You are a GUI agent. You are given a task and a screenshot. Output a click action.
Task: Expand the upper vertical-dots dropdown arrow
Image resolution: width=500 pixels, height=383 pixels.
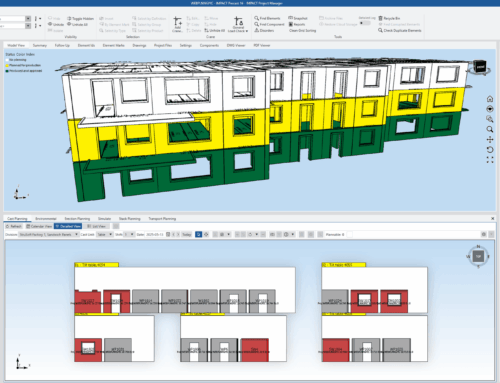[40, 19]
